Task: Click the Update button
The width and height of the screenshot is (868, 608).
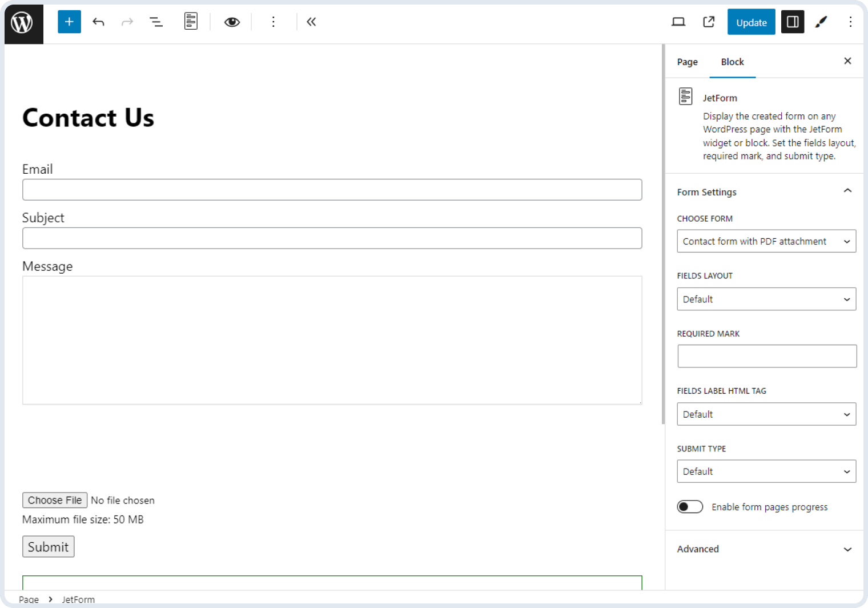Action: coord(751,22)
